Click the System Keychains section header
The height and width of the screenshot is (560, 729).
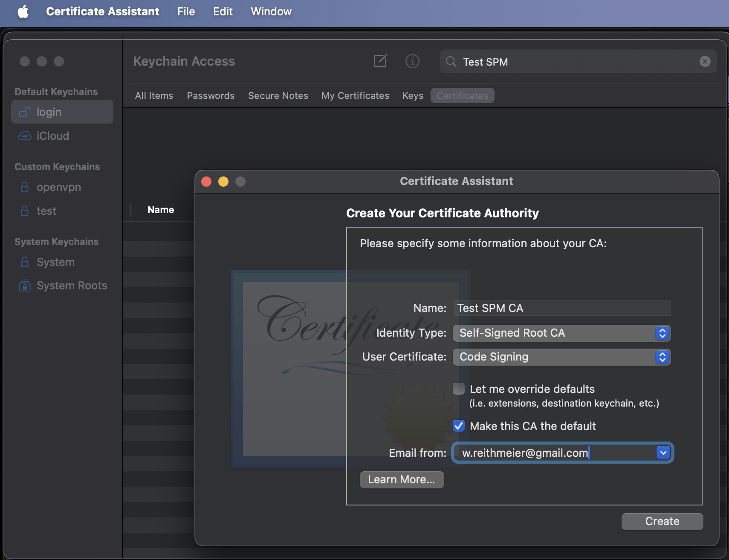click(x=56, y=242)
